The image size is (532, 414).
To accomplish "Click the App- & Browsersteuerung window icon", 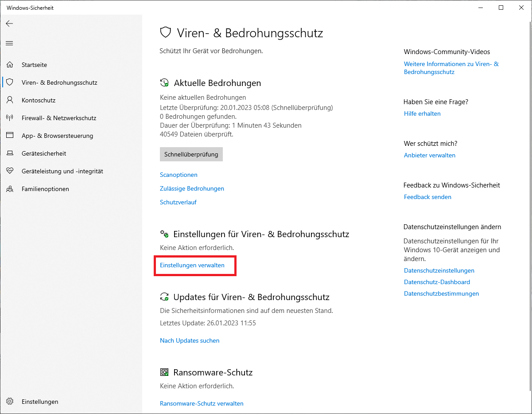I will click(x=10, y=136).
